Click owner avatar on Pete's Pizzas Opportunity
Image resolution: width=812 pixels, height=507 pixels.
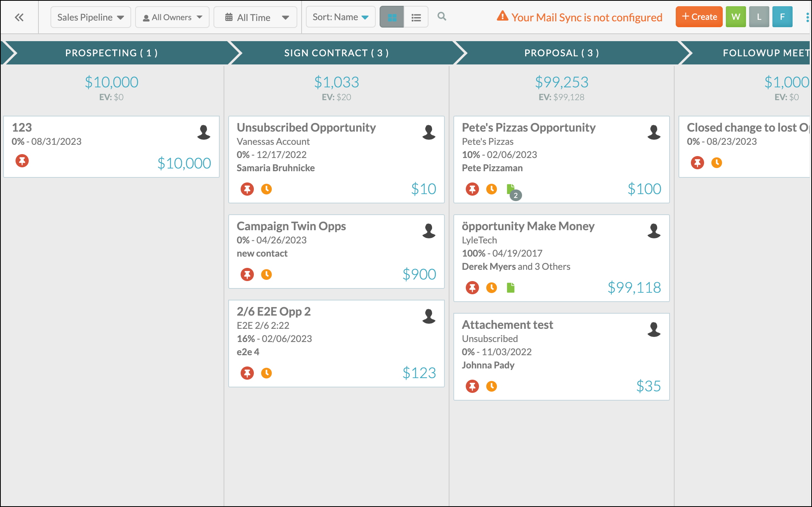[654, 132]
